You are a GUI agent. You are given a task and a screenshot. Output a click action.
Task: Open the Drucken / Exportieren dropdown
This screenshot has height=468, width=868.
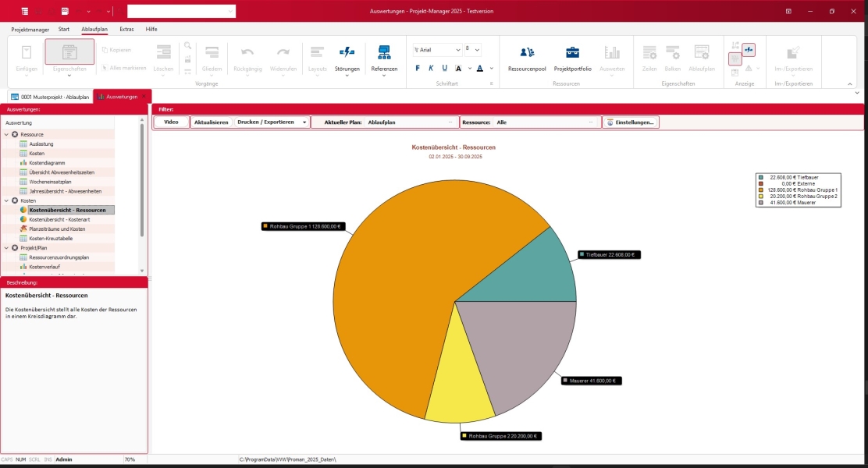272,122
